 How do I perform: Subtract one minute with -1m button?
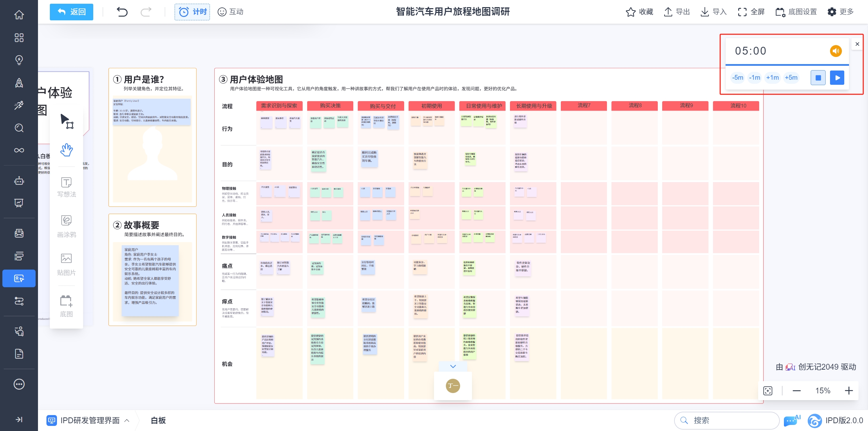point(754,78)
